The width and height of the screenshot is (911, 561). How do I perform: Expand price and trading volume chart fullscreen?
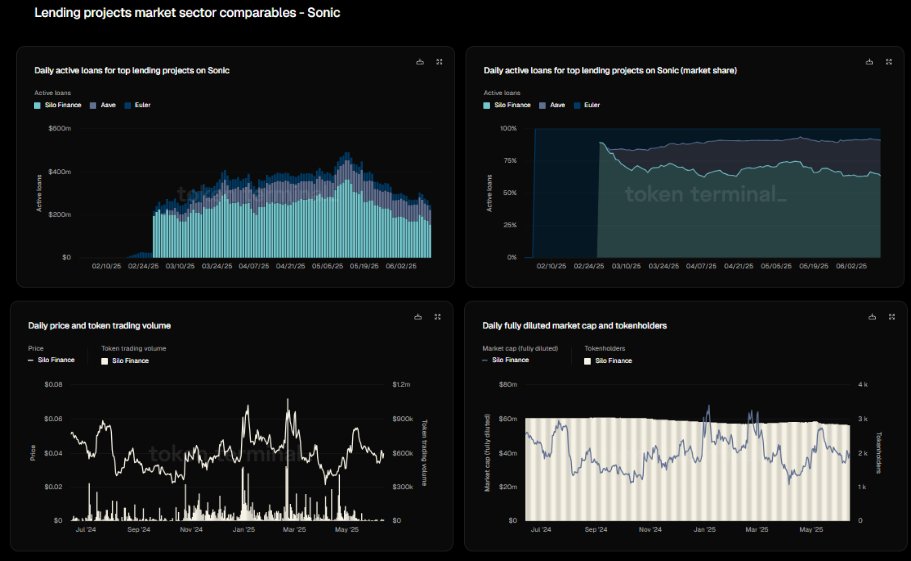point(437,317)
